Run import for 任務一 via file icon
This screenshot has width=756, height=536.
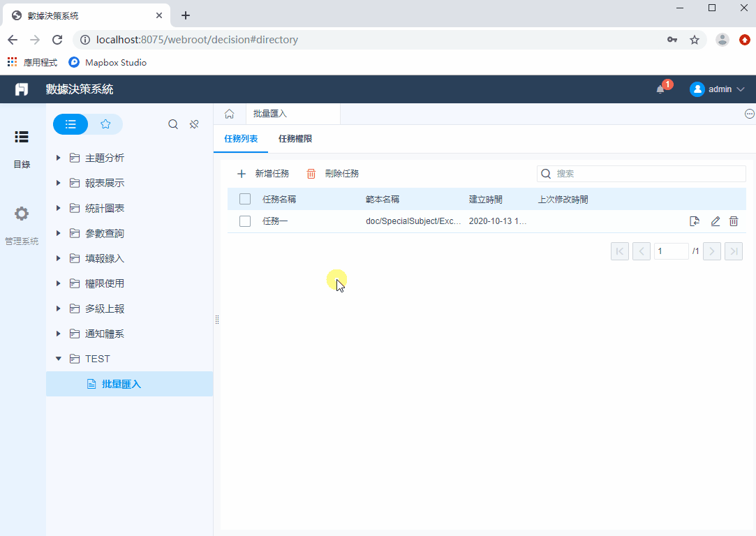click(695, 221)
